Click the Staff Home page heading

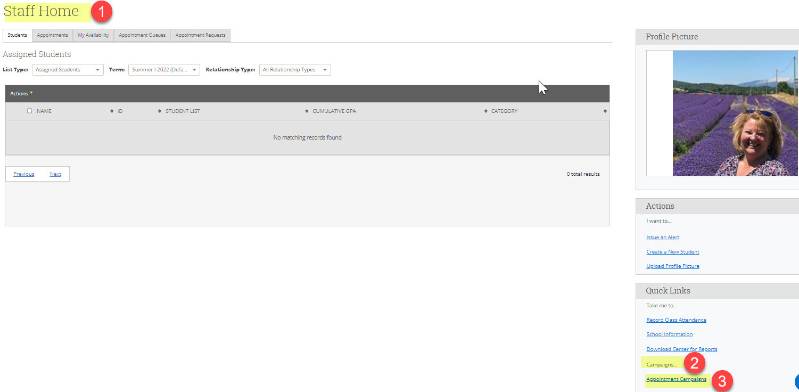coord(41,12)
